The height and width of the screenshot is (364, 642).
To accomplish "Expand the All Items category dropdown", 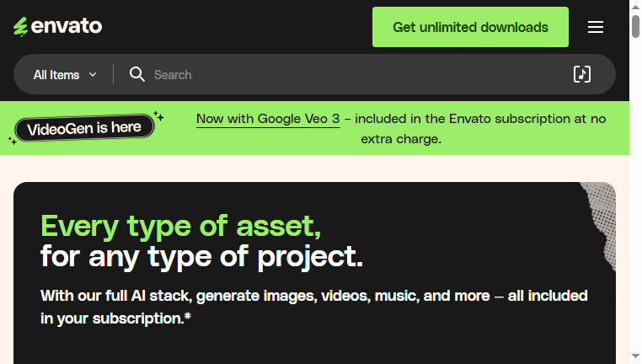I will pos(65,75).
